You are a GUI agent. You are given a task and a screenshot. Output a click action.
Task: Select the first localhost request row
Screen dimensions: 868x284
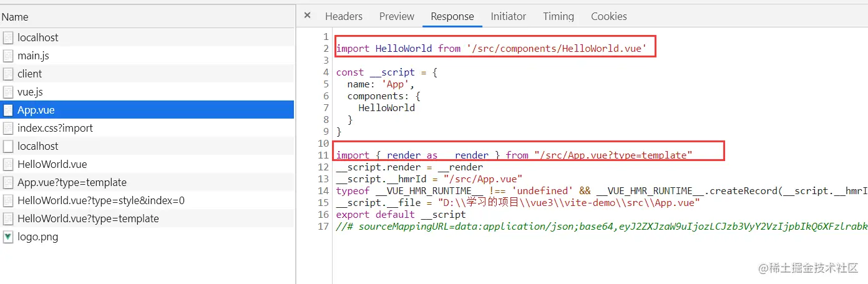click(x=147, y=37)
